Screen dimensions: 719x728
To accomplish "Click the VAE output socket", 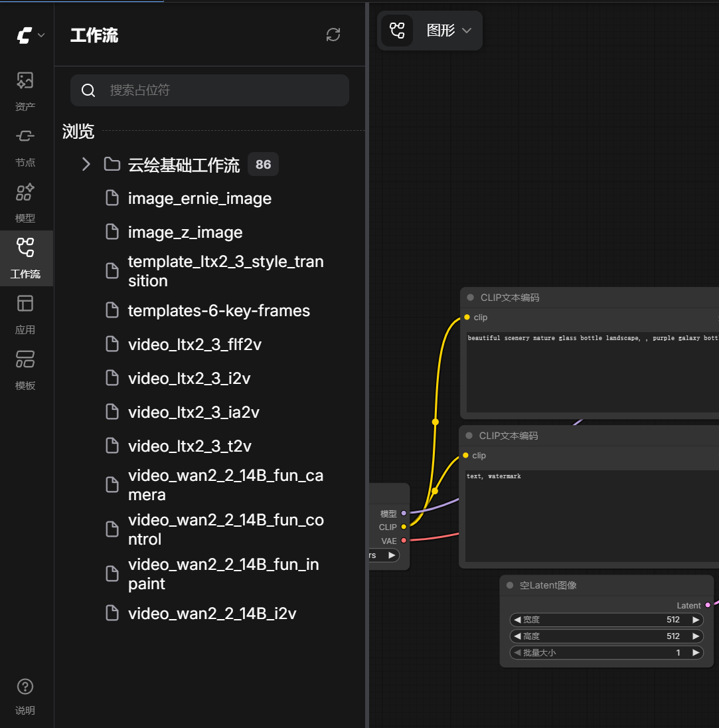I will tap(404, 541).
